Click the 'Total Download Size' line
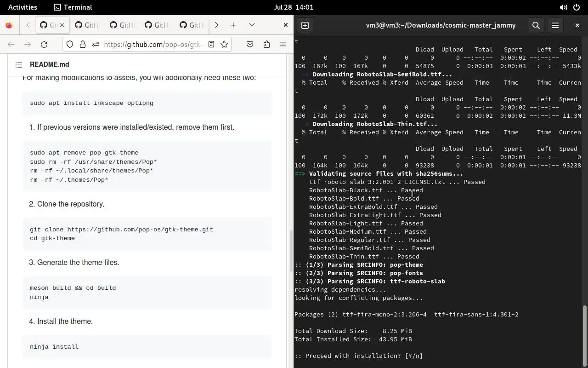588x368 pixels. click(x=353, y=331)
